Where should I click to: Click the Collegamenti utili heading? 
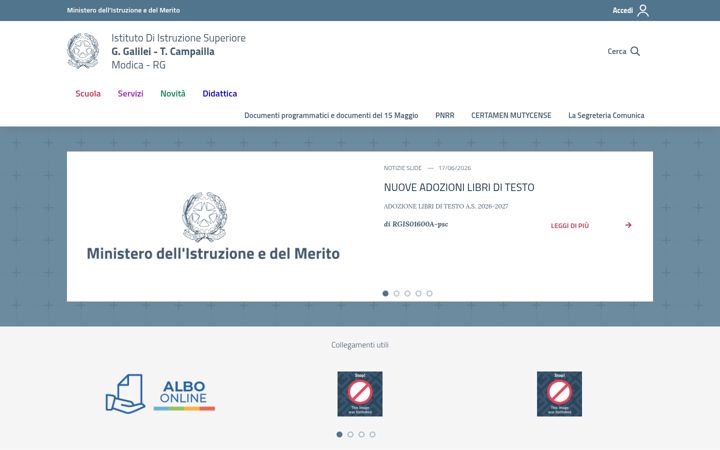click(x=360, y=345)
